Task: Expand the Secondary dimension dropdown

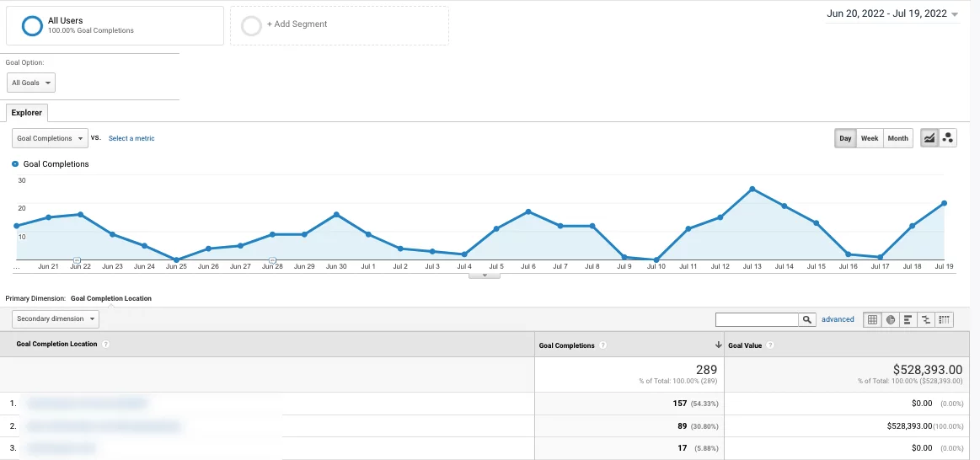Action: [56, 319]
